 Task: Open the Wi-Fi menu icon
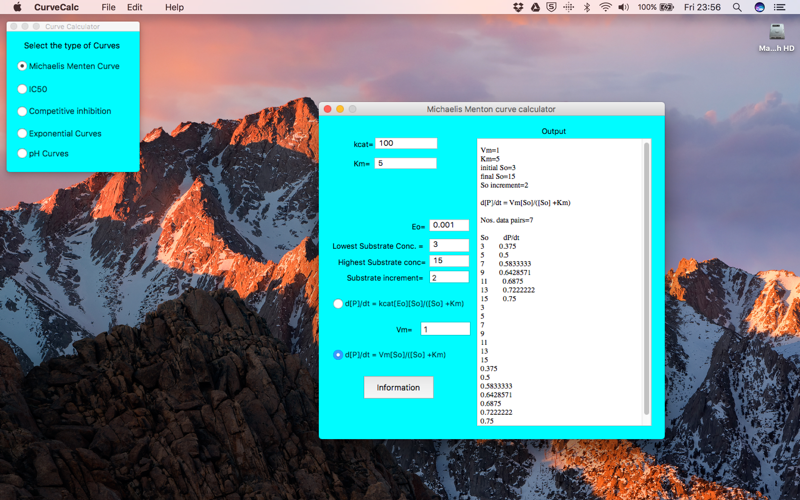[605, 7]
